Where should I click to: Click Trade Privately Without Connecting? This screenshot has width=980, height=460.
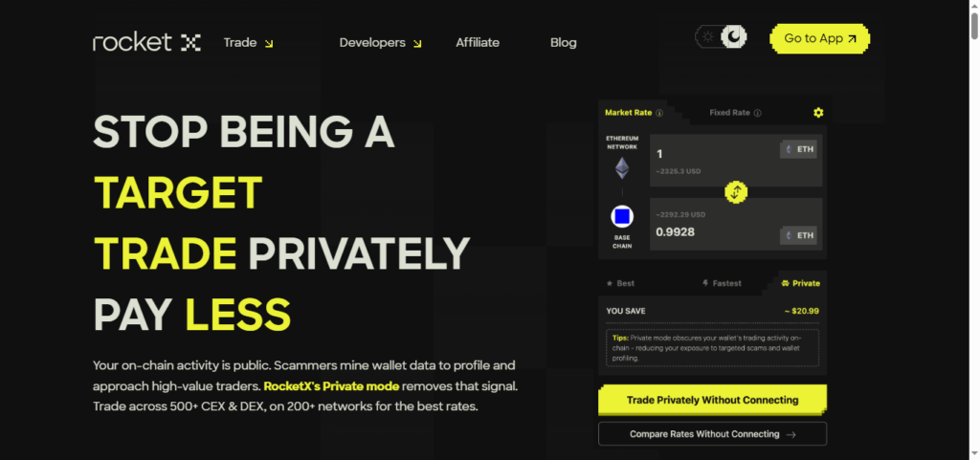pyautogui.click(x=712, y=400)
